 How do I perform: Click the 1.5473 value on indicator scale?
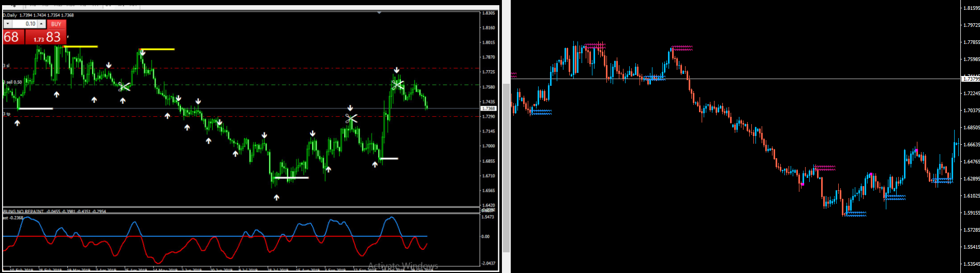coord(488,217)
